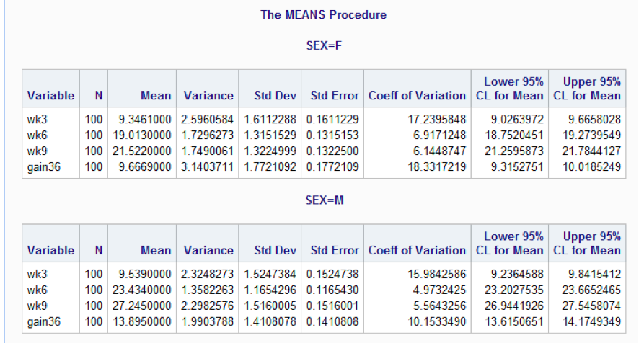Click Lower 95% CL header in SEX=F table
Screen dimensions: 644x351
tap(509, 89)
